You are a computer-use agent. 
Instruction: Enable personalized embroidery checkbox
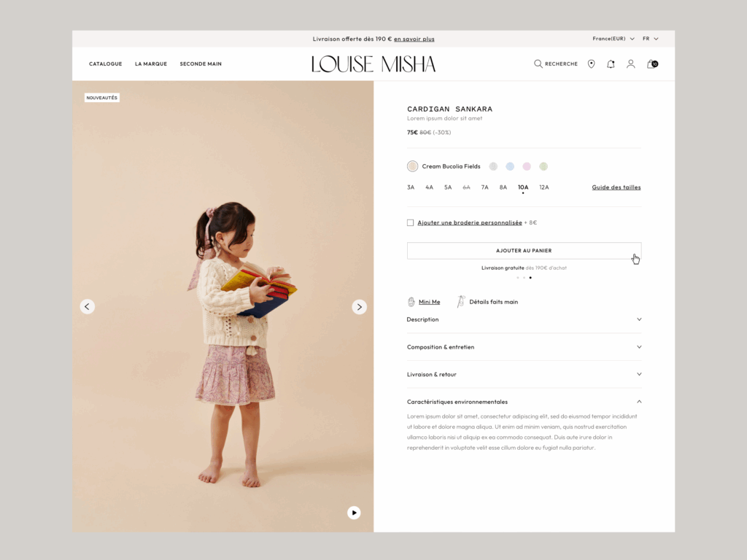point(411,222)
